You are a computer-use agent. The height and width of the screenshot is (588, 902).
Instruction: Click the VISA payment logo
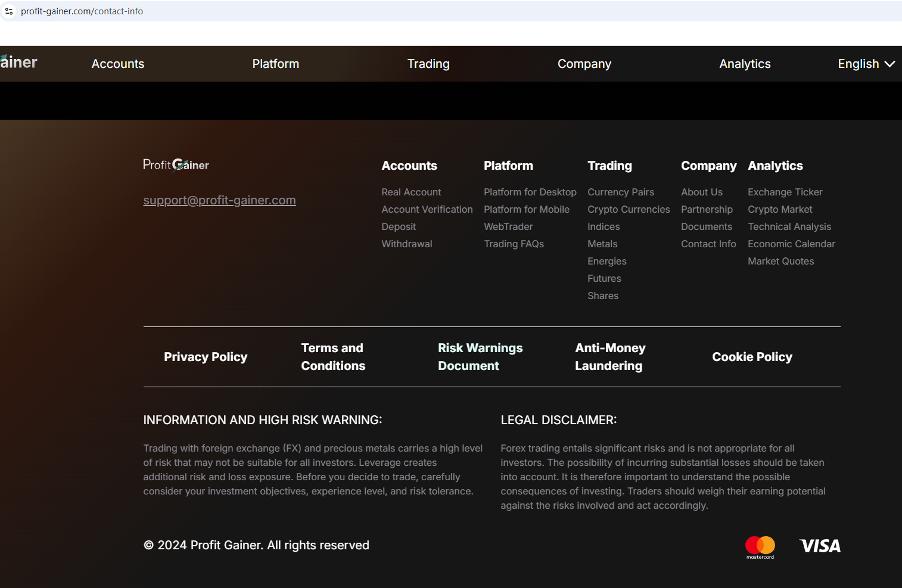tap(820, 546)
